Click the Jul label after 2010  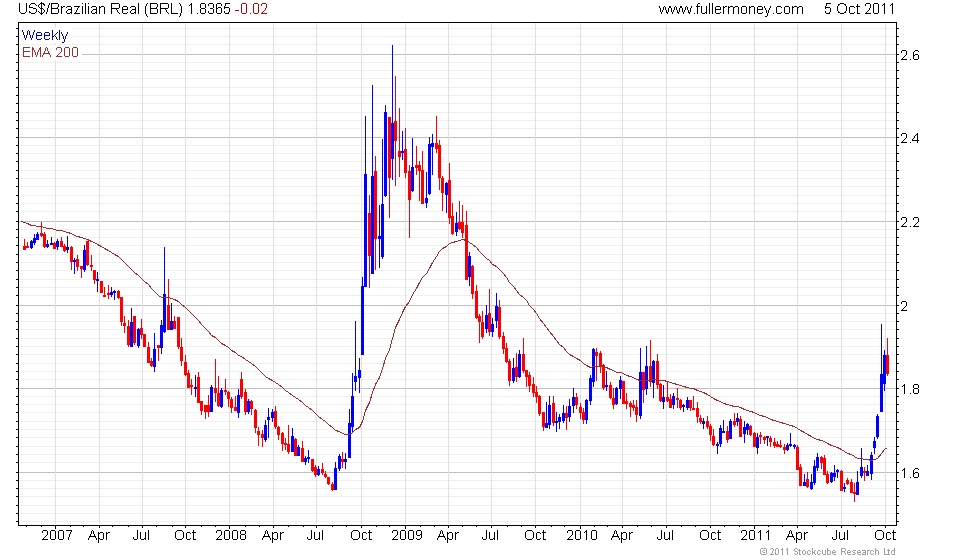pos(665,535)
